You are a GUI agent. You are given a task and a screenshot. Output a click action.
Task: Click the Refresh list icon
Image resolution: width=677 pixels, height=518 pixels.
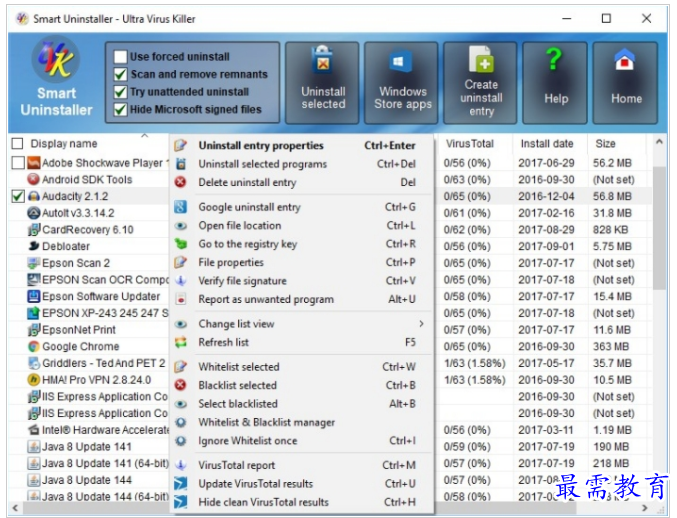180,342
